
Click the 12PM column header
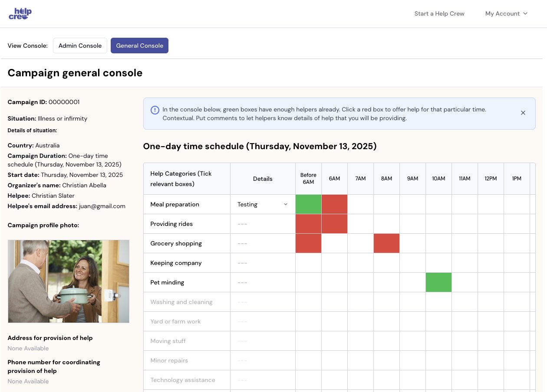pyautogui.click(x=491, y=179)
